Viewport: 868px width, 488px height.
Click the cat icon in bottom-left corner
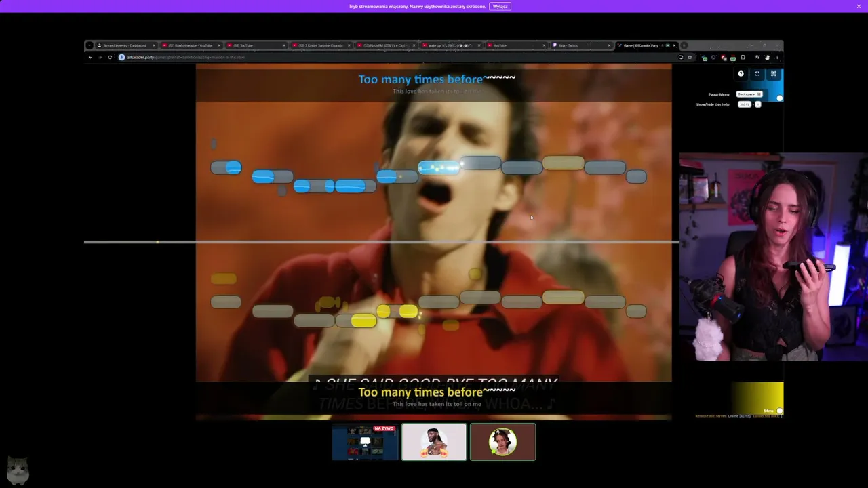pyautogui.click(x=18, y=469)
